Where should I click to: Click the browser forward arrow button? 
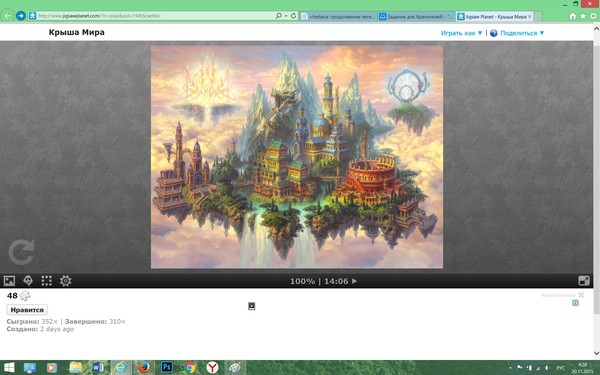[21, 16]
